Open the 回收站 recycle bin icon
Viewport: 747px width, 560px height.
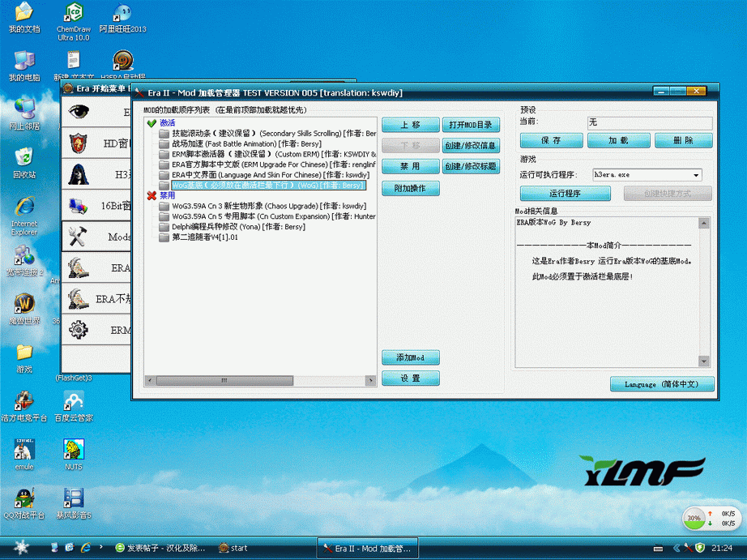tap(24, 164)
